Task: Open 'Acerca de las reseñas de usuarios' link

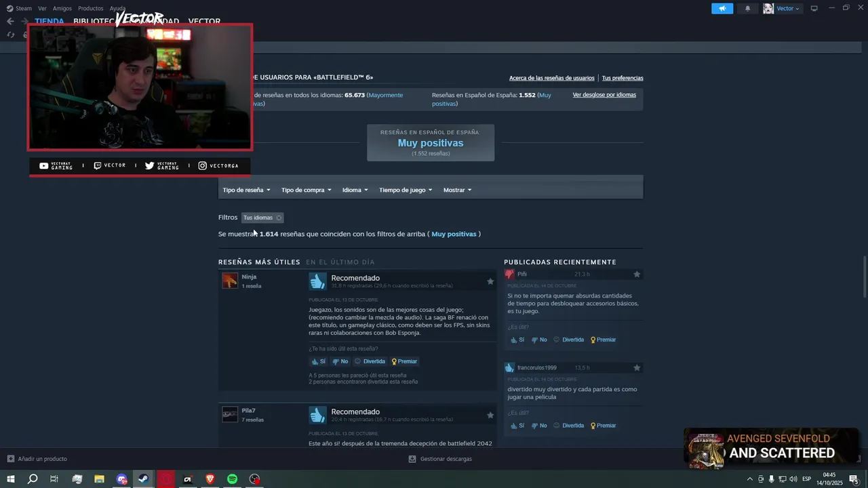Action: 552,78
